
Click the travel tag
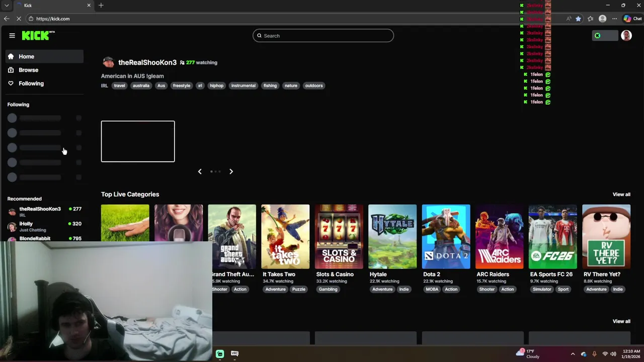[x=119, y=85]
